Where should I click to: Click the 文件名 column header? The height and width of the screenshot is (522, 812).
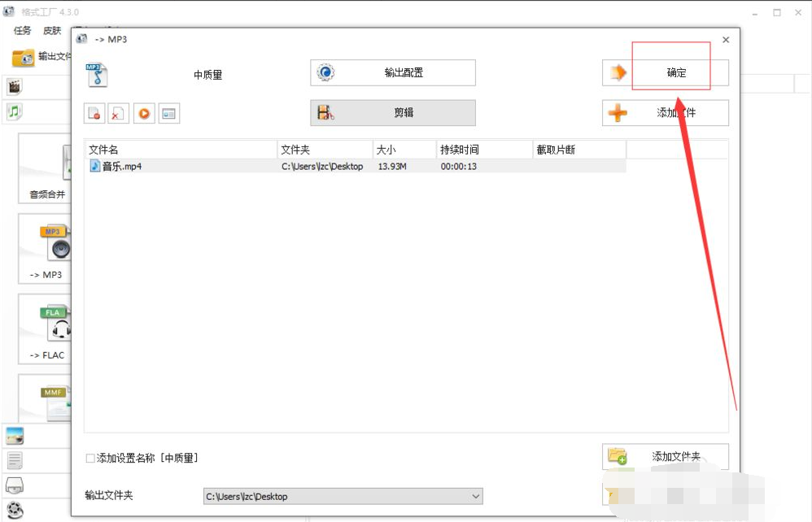[x=181, y=150]
